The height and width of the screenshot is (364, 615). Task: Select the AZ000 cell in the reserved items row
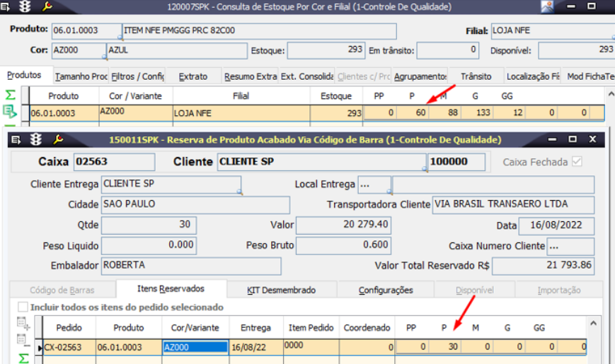[195, 347]
